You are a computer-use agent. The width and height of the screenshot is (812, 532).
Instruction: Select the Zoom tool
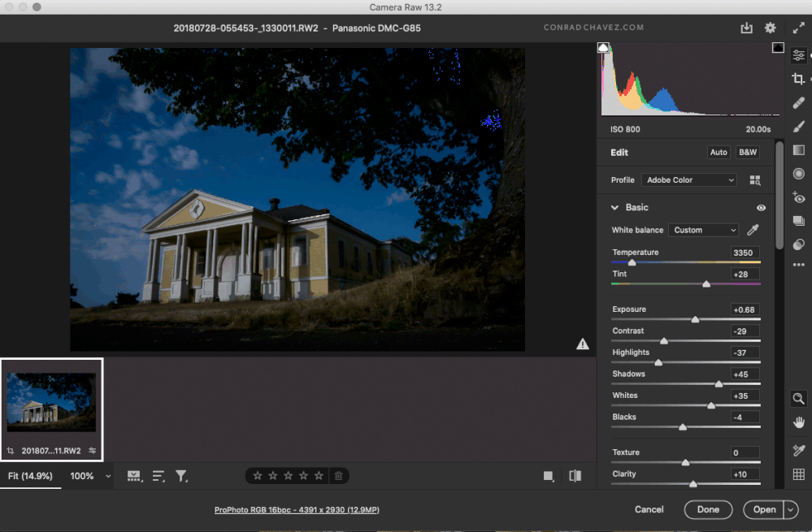tap(798, 399)
